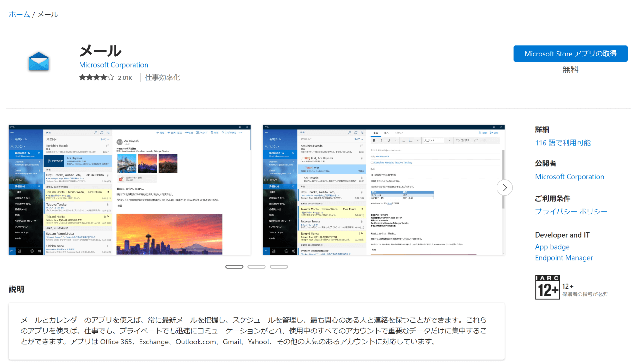Select the first carousel page indicator
The height and width of the screenshot is (364, 631).
pos(234,267)
